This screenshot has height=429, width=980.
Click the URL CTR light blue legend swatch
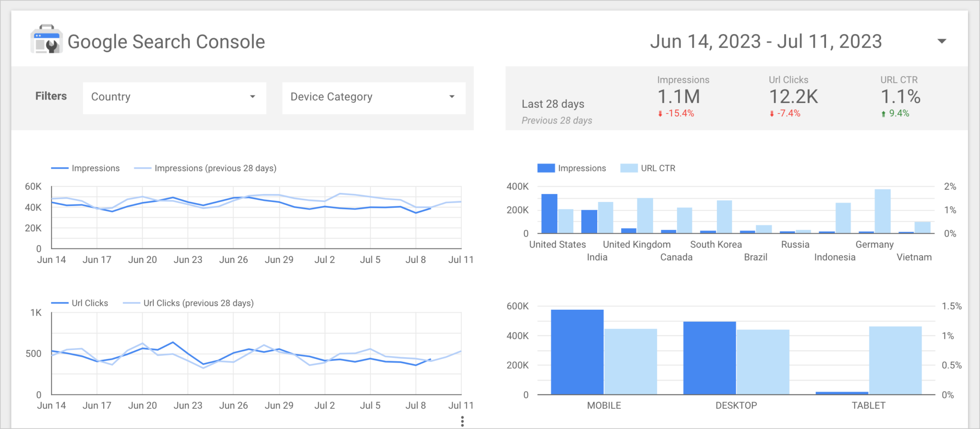pos(629,168)
